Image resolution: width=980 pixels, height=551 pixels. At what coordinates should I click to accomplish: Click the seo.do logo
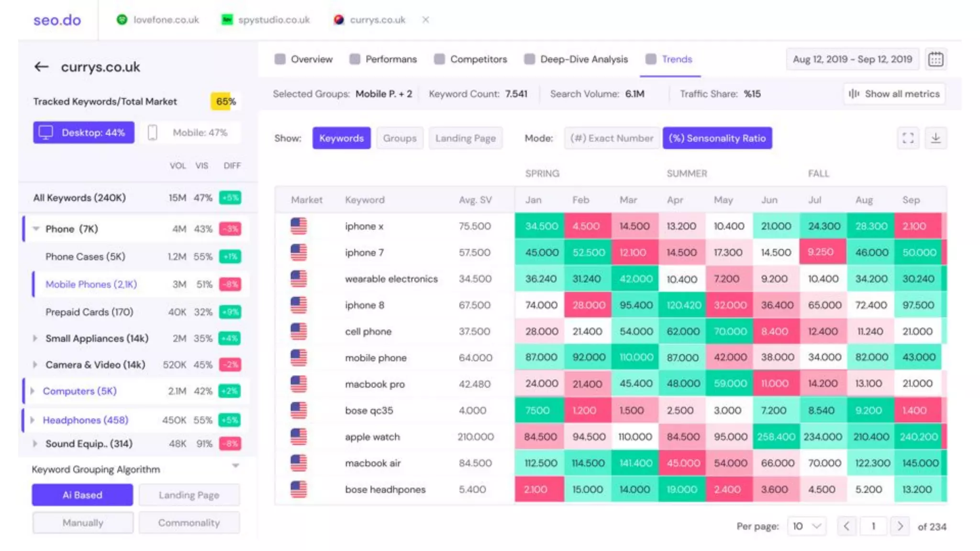(x=57, y=20)
